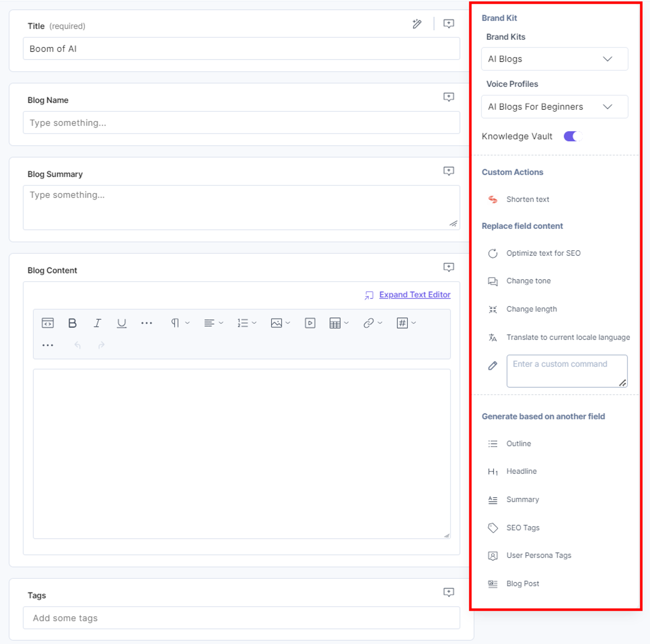Generate an Outline from another field

pyautogui.click(x=518, y=444)
